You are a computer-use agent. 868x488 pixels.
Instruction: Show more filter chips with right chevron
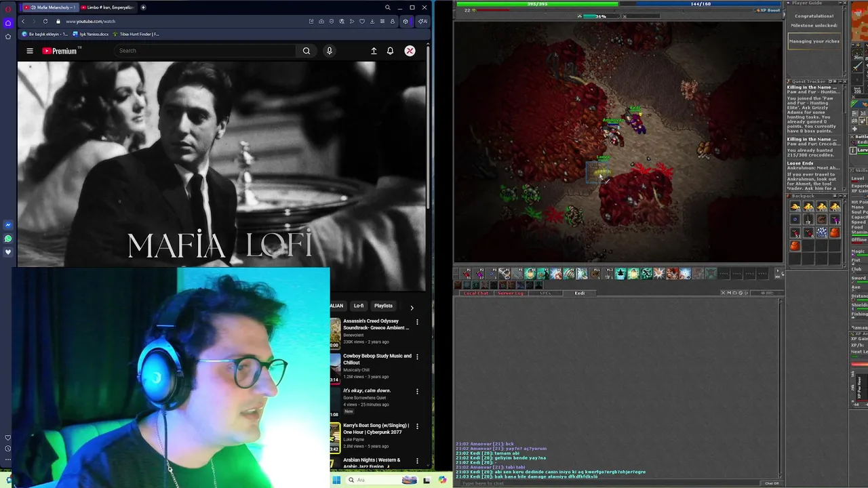[412, 307]
